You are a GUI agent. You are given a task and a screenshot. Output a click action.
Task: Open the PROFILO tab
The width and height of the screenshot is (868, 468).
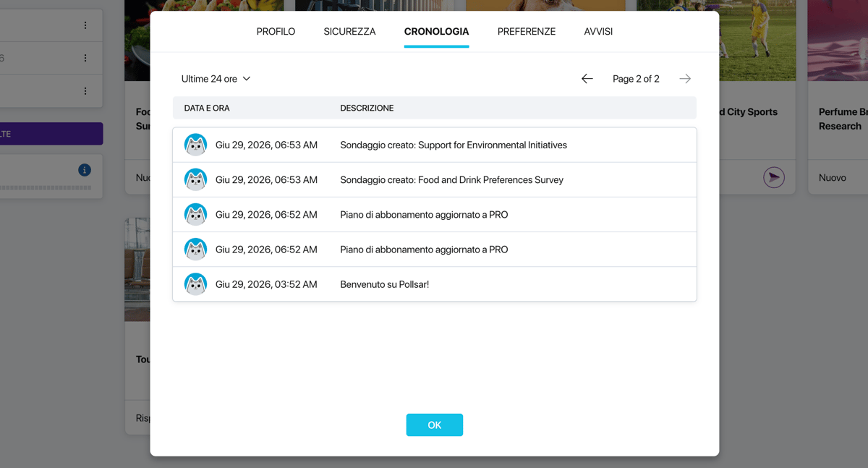tap(276, 32)
